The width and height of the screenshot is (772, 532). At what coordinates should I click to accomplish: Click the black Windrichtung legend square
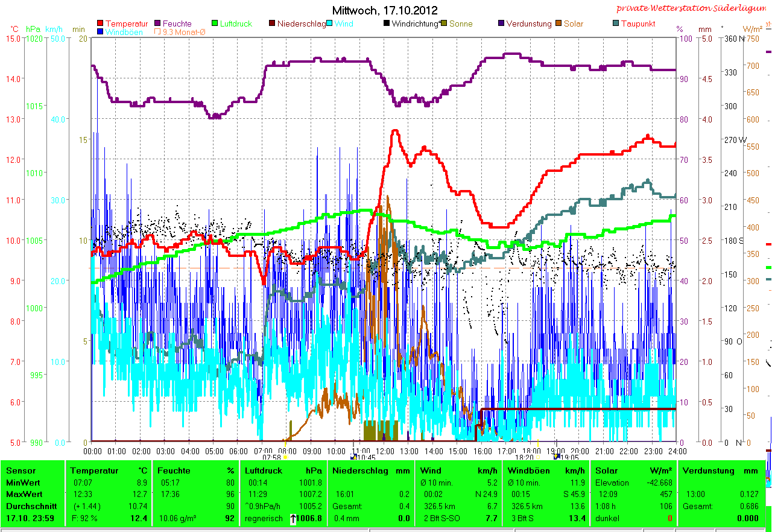387,24
